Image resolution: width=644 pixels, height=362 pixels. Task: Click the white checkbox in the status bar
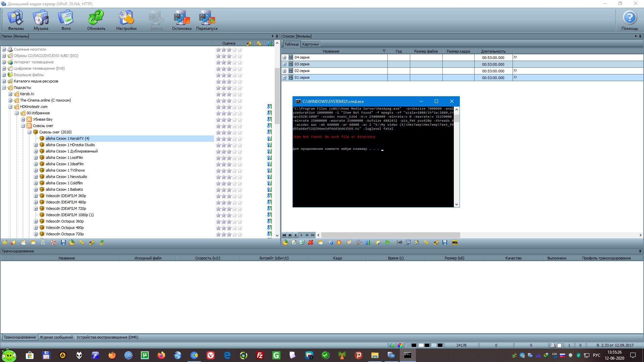(x=559, y=345)
